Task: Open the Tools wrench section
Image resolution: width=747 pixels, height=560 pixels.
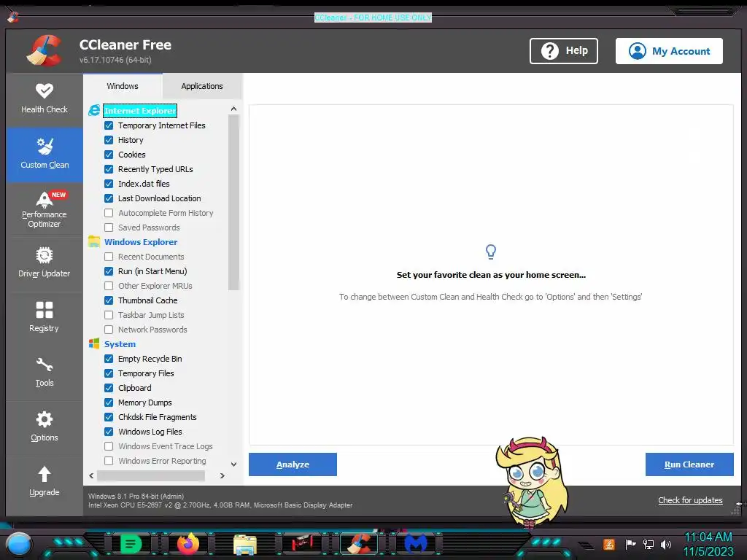Action: click(44, 372)
